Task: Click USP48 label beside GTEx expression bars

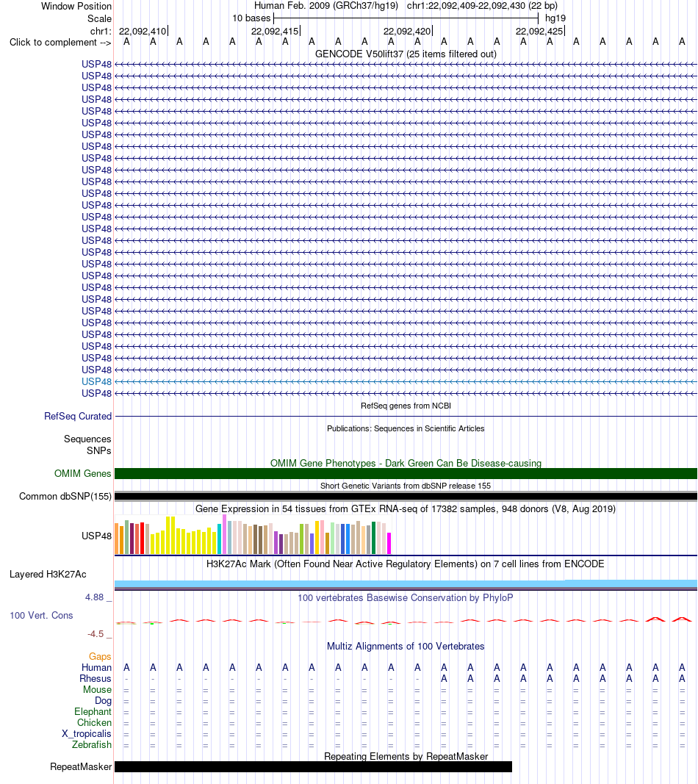Action: pyautogui.click(x=96, y=536)
